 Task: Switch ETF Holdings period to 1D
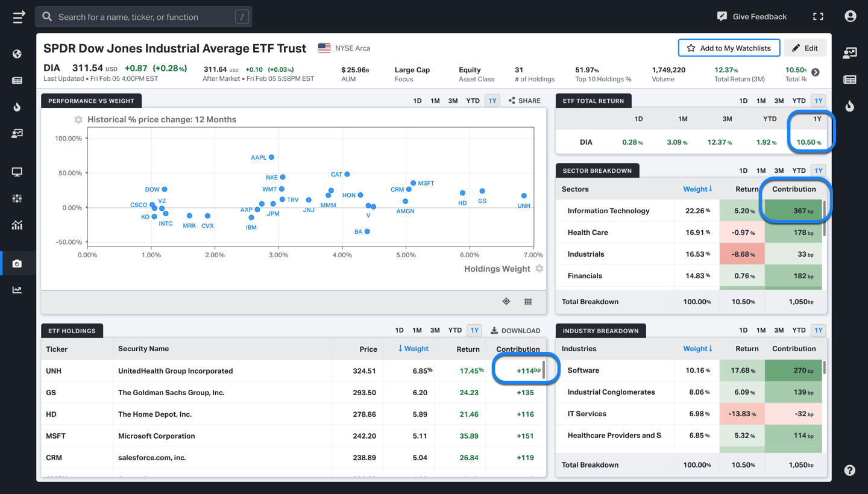click(399, 330)
